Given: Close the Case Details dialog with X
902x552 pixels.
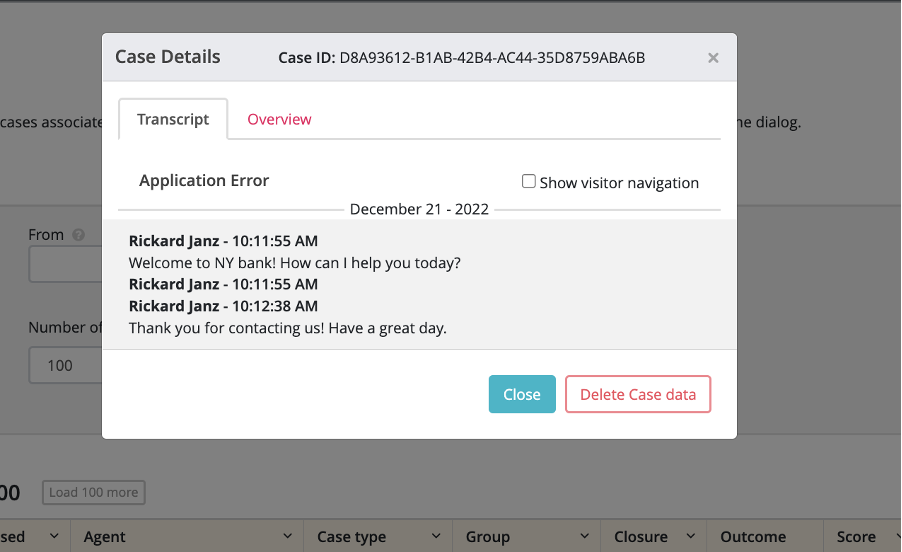Looking at the screenshot, I should (713, 58).
